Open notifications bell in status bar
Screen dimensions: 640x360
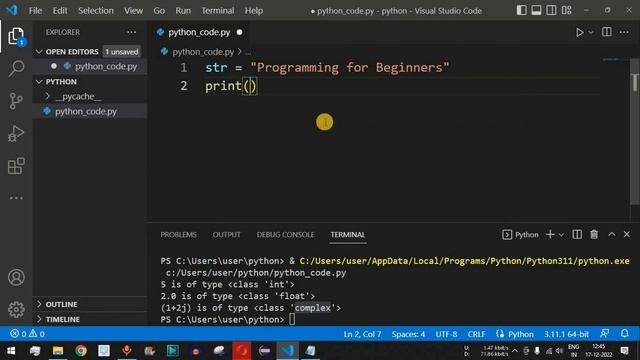click(624, 333)
